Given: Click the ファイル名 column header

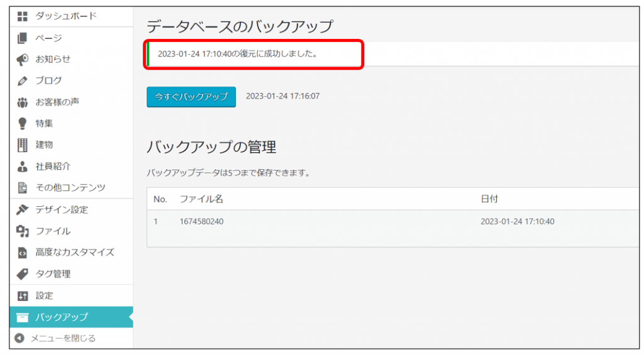Looking at the screenshot, I should [201, 199].
